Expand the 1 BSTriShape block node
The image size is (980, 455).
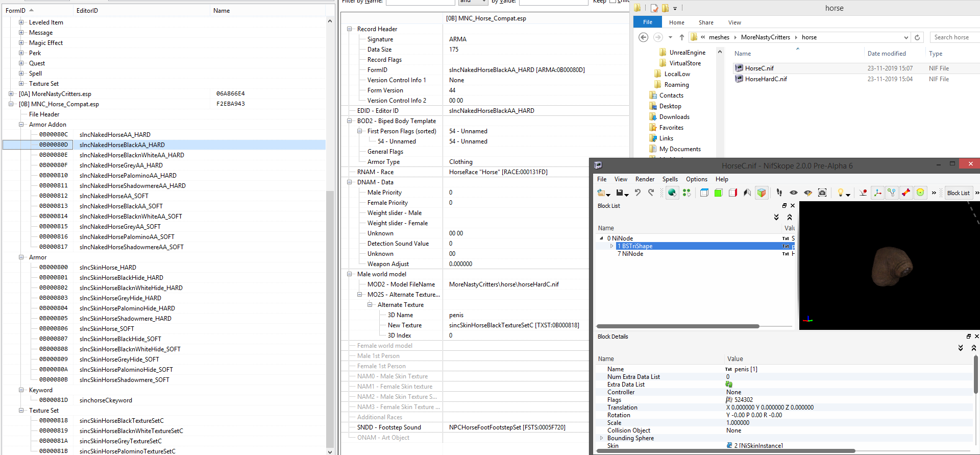pyautogui.click(x=611, y=246)
